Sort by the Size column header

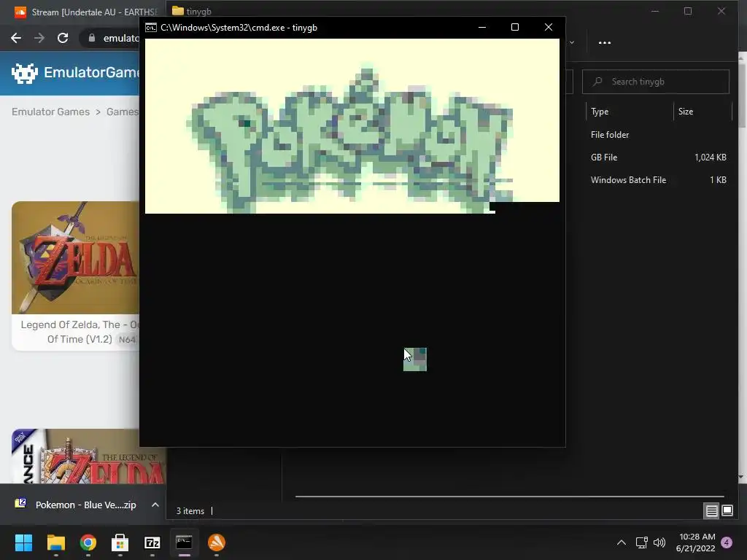point(686,112)
